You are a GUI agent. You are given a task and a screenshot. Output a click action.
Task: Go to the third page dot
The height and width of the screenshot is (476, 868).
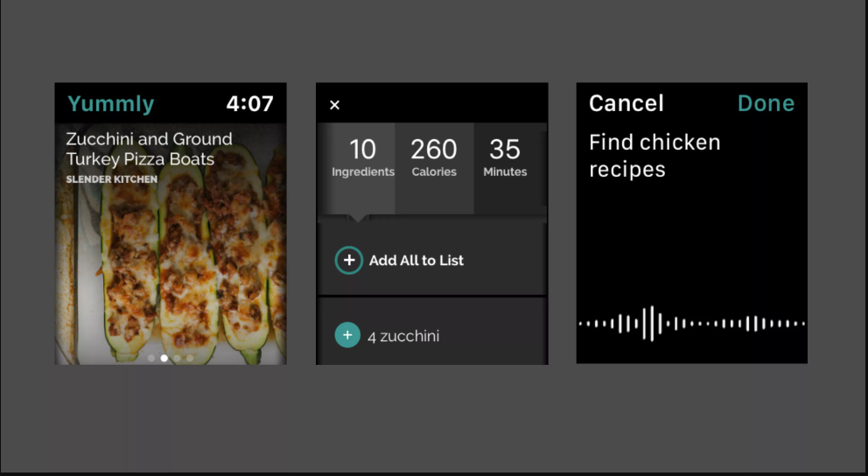(177, 358)
